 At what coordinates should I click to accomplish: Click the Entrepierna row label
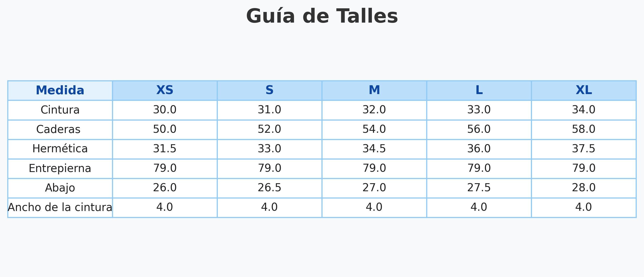pos(60,168)
